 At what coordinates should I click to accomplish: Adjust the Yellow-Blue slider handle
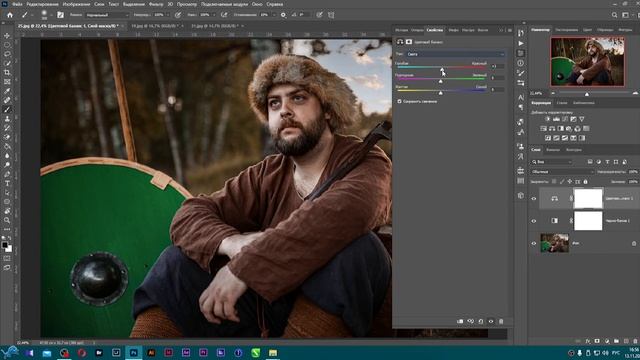coord(440,93)
